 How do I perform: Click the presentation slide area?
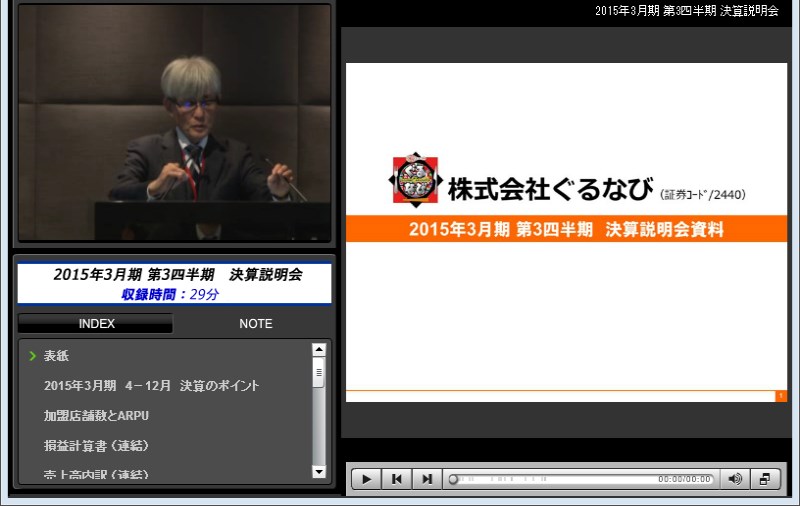click(x=566, y=232)
